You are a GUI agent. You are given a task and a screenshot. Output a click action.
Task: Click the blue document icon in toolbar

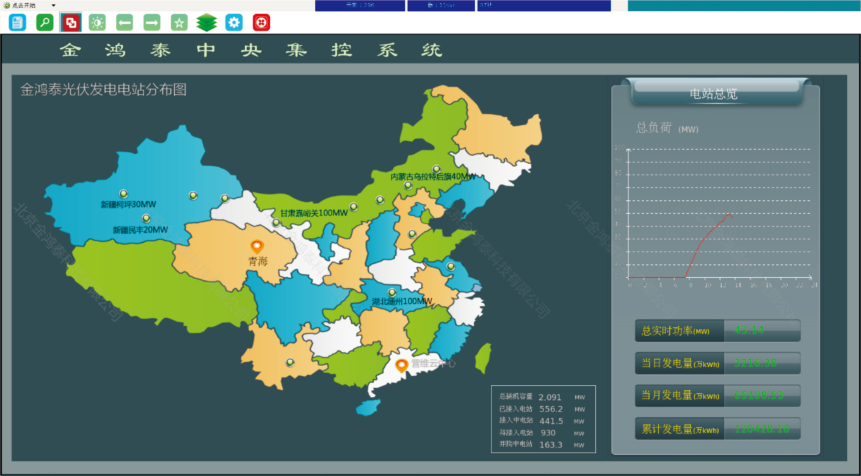[17, 22]
